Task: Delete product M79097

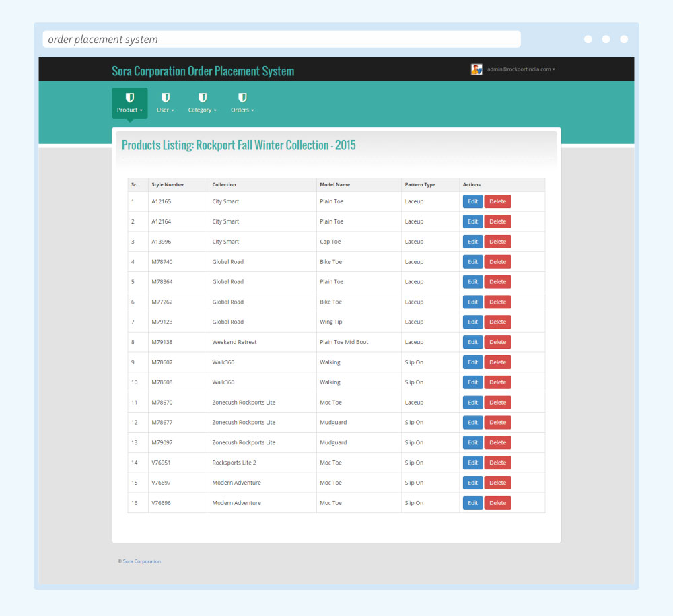Action: [x=497, y=442]
